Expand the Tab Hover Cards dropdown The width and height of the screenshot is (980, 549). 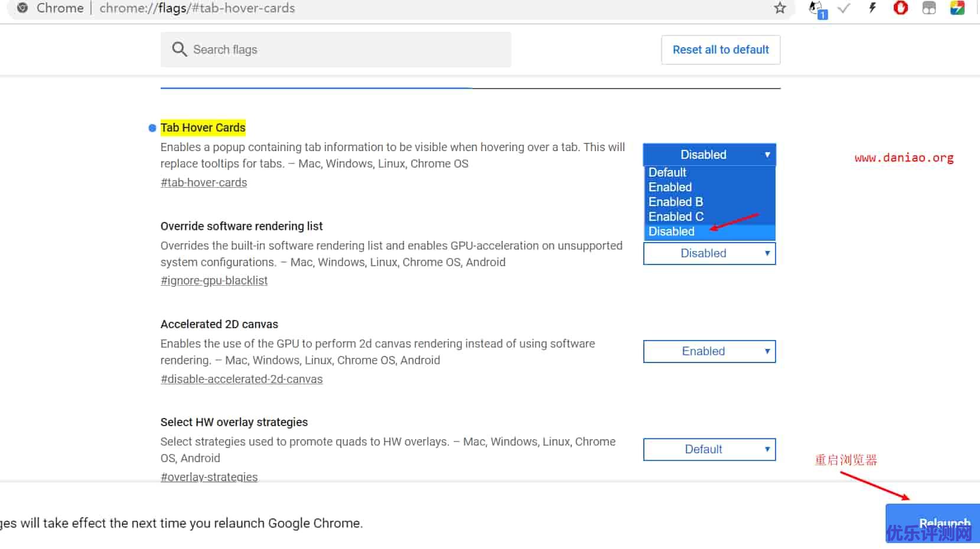coord(709,155)
